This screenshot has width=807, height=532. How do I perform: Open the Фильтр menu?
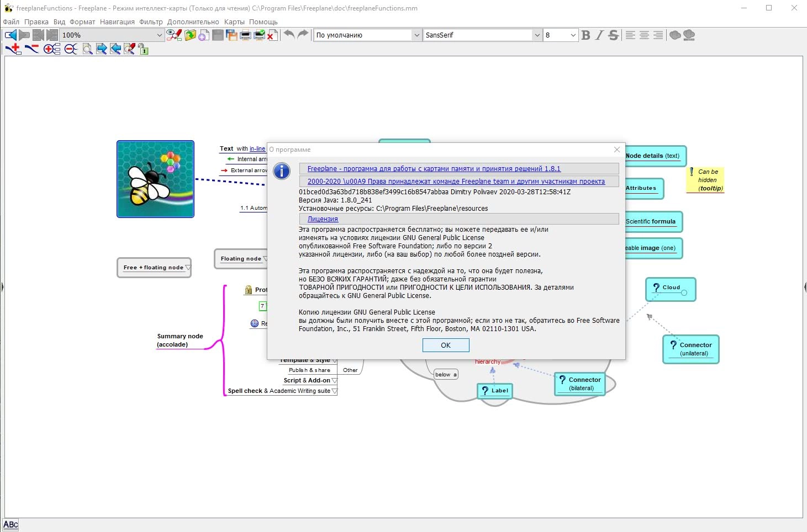coord(151,22)
